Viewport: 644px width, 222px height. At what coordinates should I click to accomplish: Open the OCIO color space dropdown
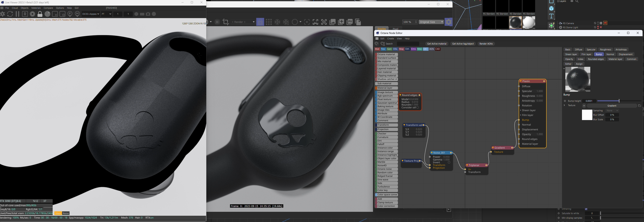click(x=91, y=14)
